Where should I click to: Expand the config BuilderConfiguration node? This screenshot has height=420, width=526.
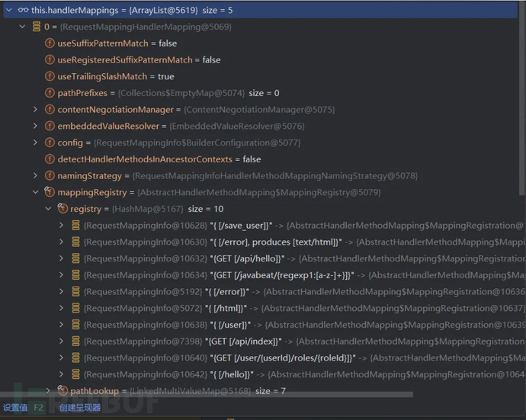tap(35, 143)
